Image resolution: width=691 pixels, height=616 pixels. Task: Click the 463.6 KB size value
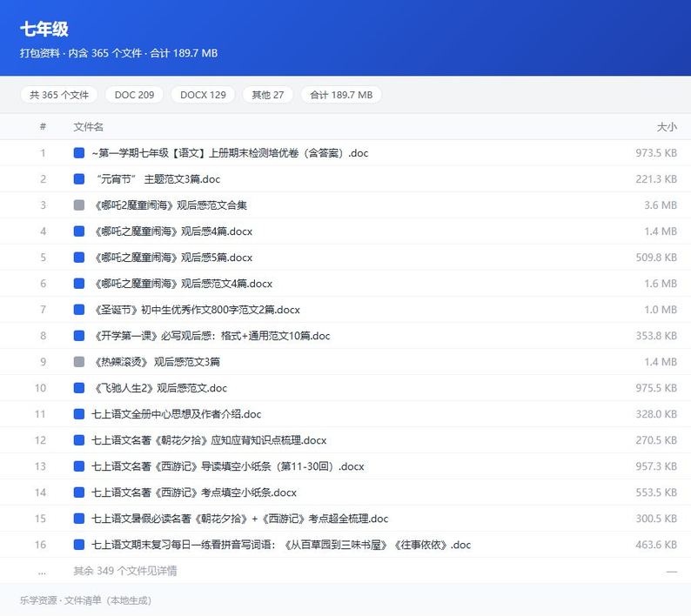656,545
